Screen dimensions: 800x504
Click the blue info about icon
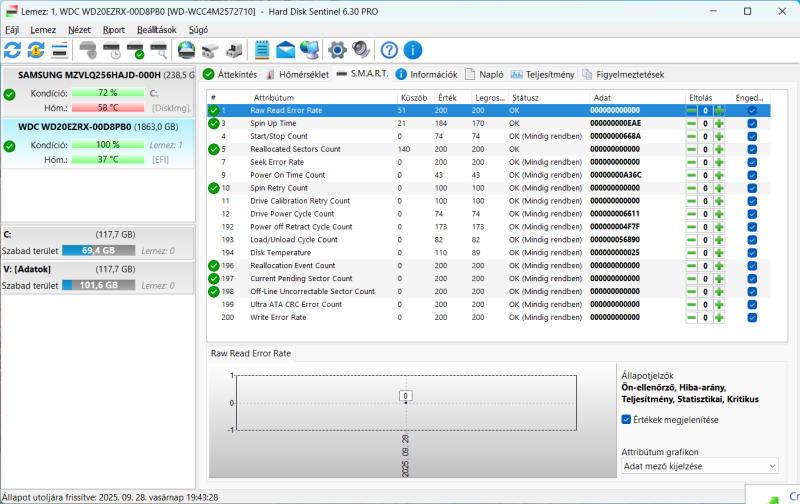412,50
